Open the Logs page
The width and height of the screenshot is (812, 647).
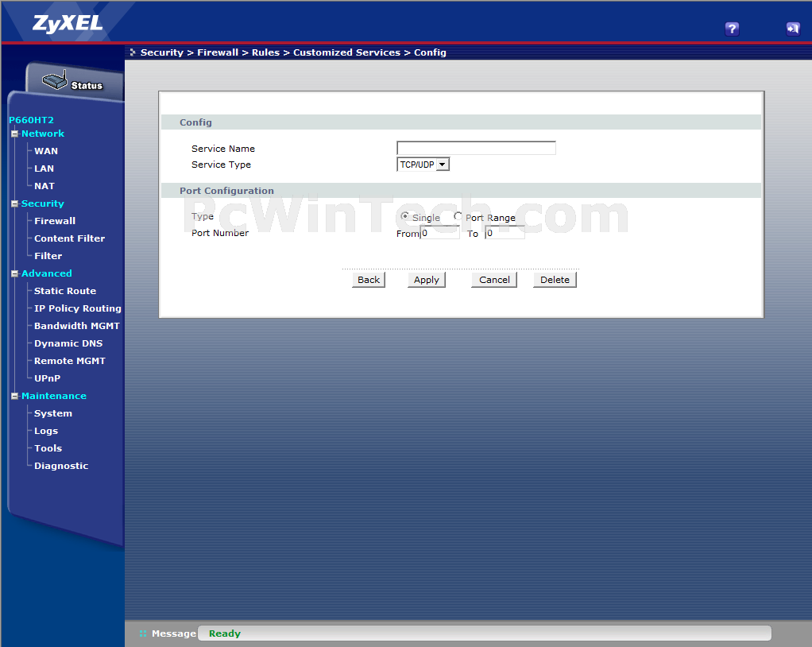[46, 431]
